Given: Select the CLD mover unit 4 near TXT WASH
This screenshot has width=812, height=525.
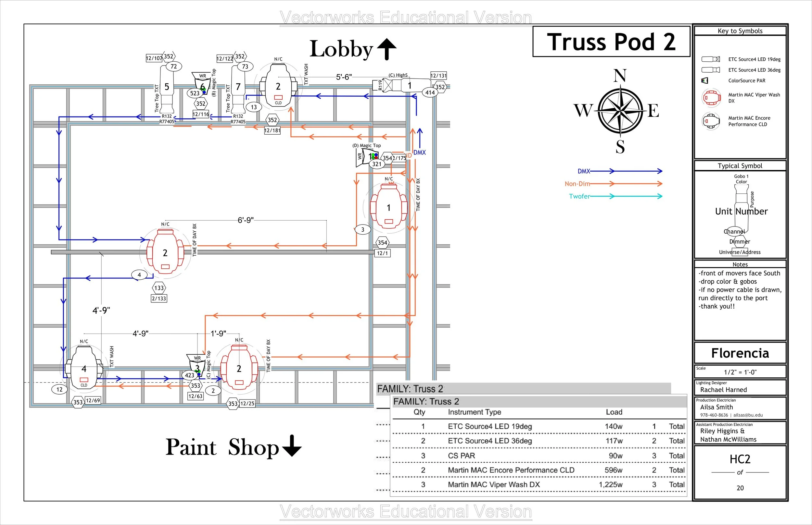Looking at the screenshot, I should (84, 370).
